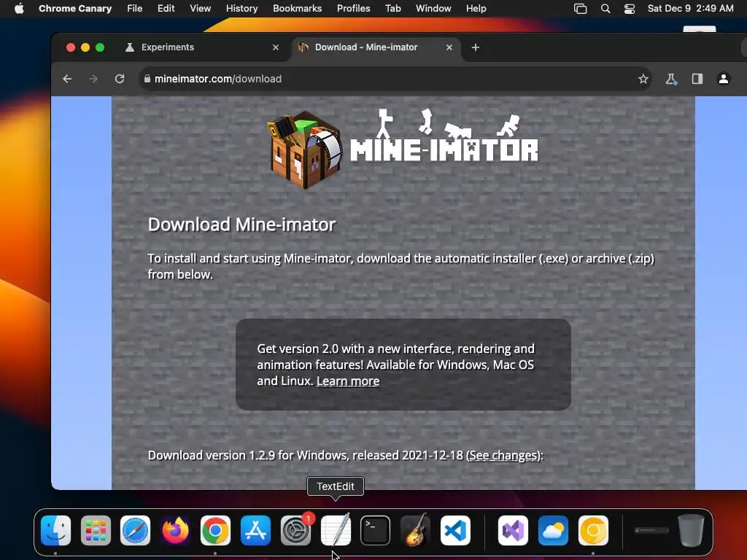
Task: Open the Edit menu
Action: [x=166, y=9]
